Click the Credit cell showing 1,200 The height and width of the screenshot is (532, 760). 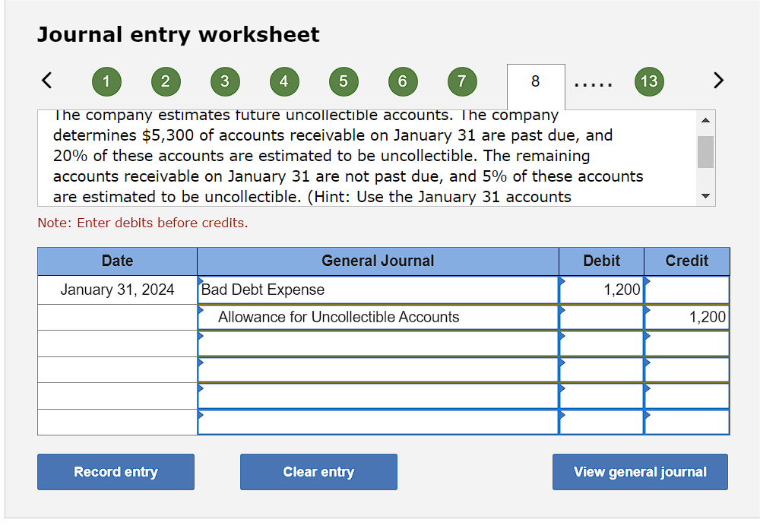686,317
